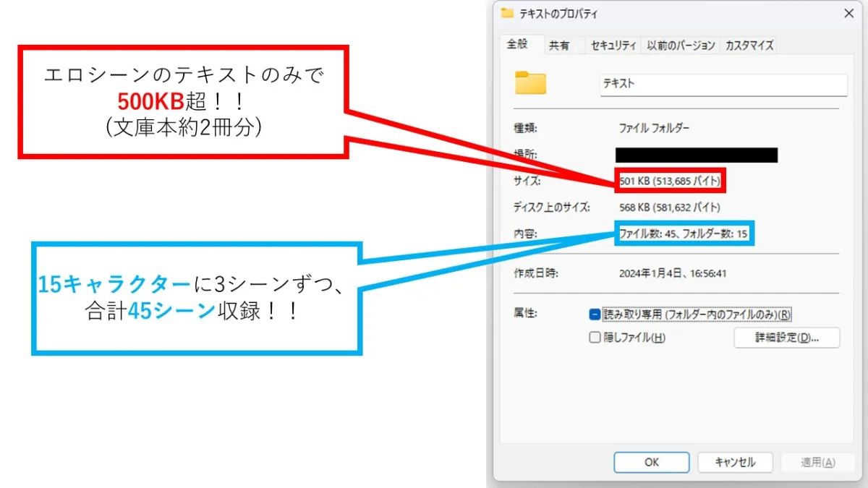868x488 pixels.
Task: Click the blacked-out 場所 (location) value
Action: tap(696, 155)
